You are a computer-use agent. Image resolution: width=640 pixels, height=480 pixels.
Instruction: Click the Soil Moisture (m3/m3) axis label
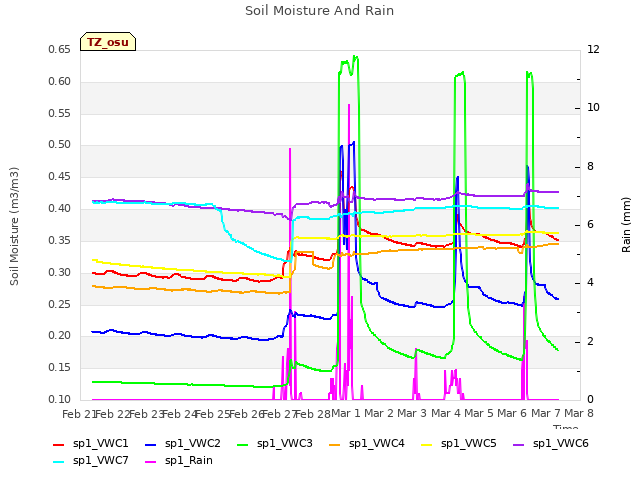click(x=14, y=226)
